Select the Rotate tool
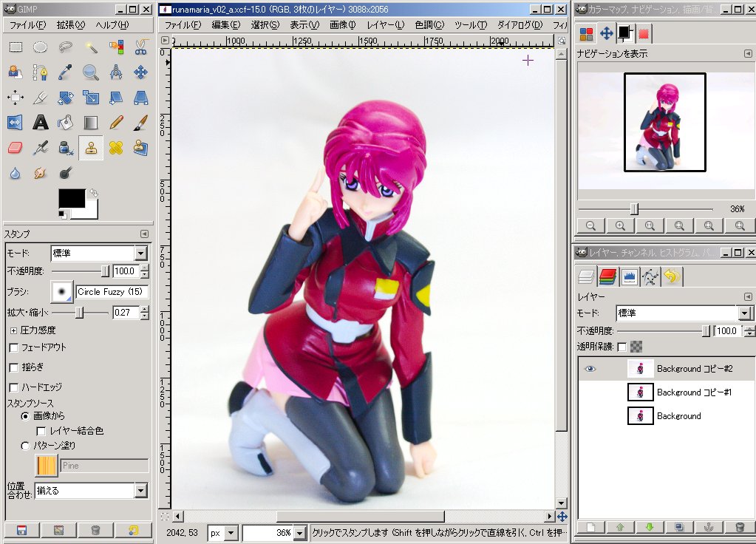Image resolution: width=756 pixels, height=544 pixels. [66, 98]
